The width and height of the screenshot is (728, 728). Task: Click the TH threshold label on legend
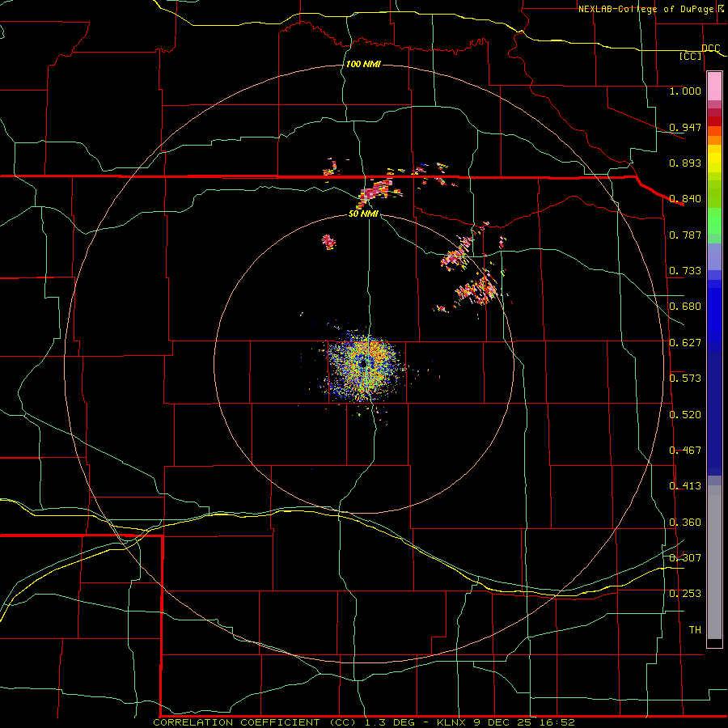[x=695, y=630]
